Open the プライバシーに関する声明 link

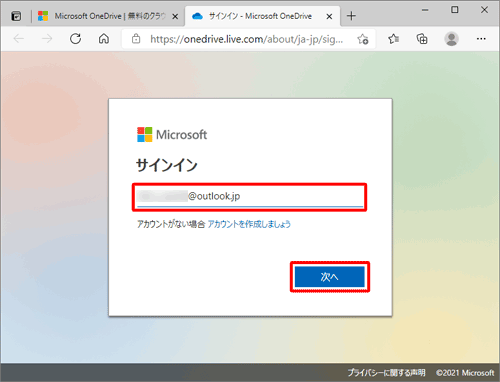386,372
